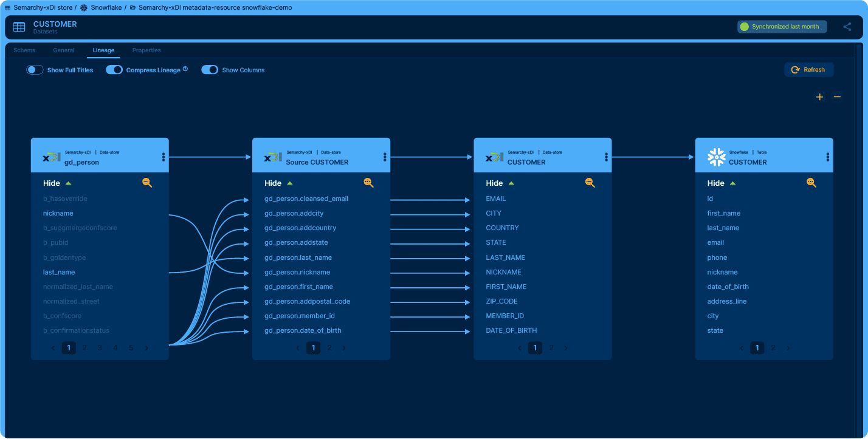Open three-dot menu on Semarchy-xDI CUSTOMER card
868x439 pixels.
coord(606,157)
